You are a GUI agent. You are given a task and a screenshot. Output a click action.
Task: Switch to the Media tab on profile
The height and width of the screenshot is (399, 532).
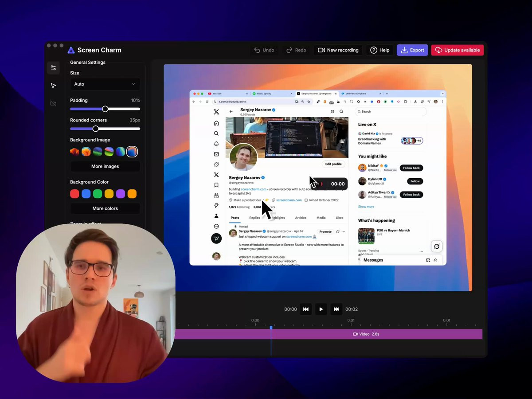(x=321, y=218)
